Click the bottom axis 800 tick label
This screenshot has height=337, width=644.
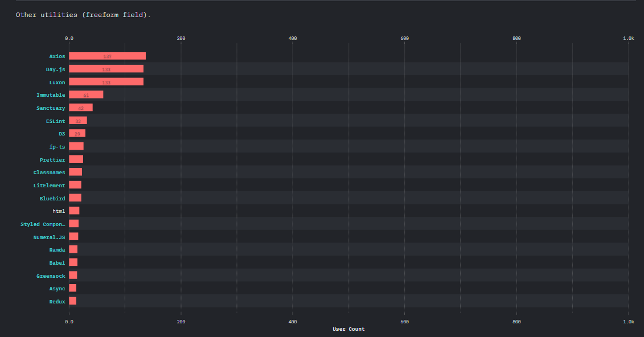(516, 322)
